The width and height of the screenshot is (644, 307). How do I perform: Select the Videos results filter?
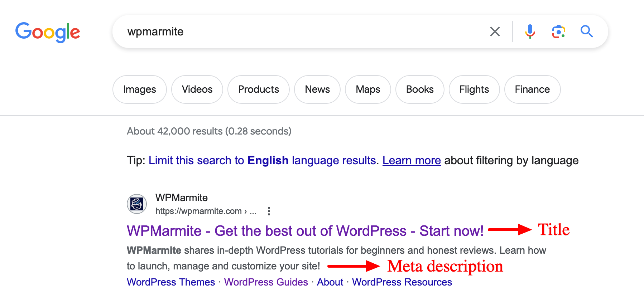(197, 89)
